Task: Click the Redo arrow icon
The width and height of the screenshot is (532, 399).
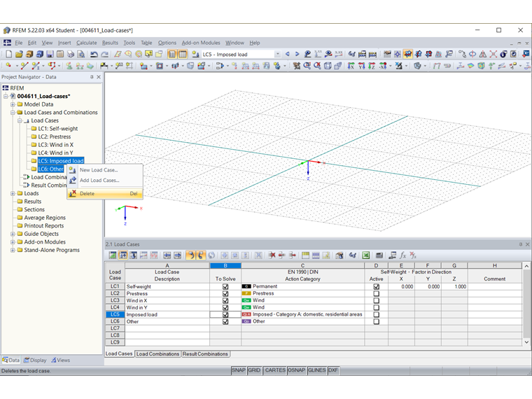Action: tap(105, 54)
